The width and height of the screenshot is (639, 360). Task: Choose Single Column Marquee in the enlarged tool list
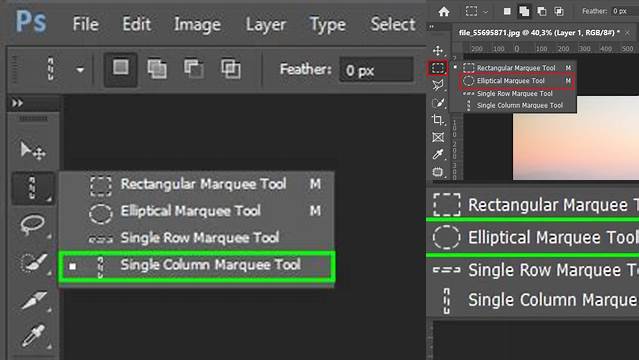click(533, 300)
